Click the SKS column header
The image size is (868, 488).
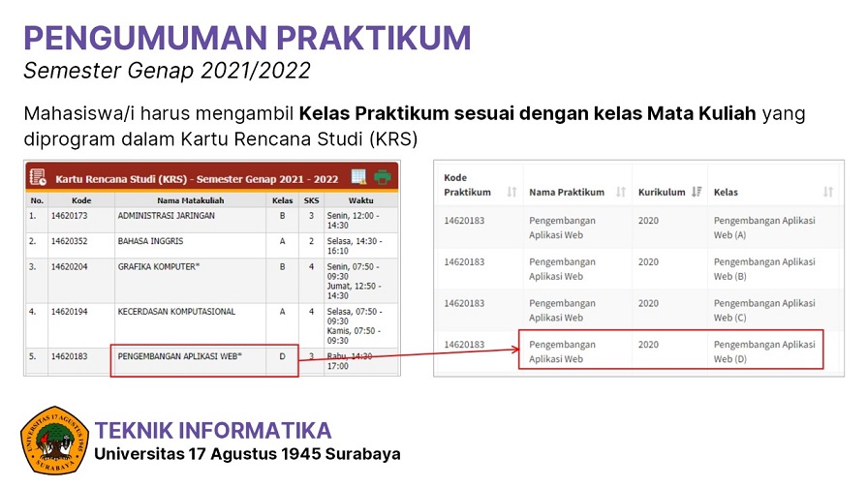pyautogui.click(x=311, y=200)
